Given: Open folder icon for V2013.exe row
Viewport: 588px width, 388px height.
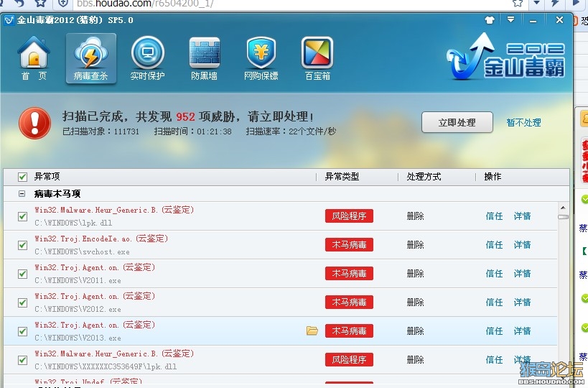Looking at the screenshot, I should point(312,331).
